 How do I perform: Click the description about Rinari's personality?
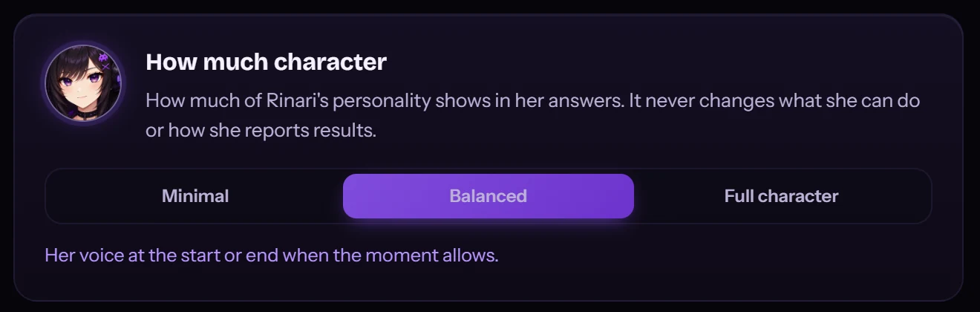[532, 116]
